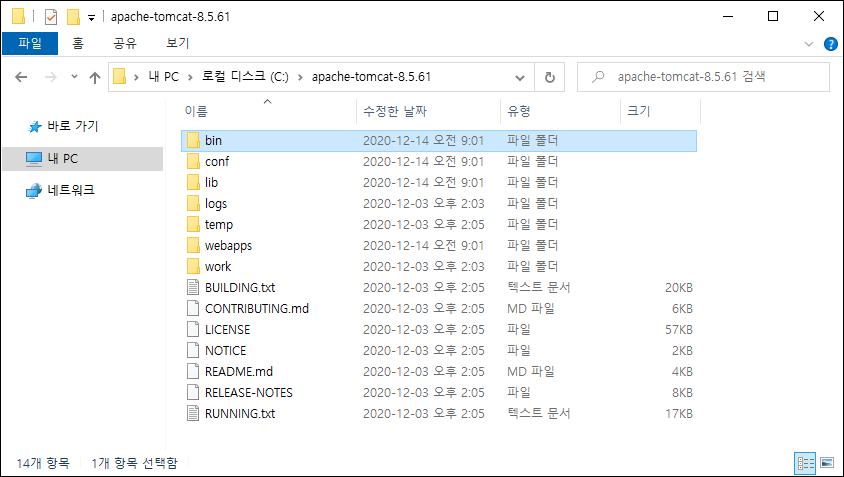Image resolution: width=844 pixels, height=477 pixels.
Task: Click the New Folder quick access icon
Action: click(x=73, y=17)
